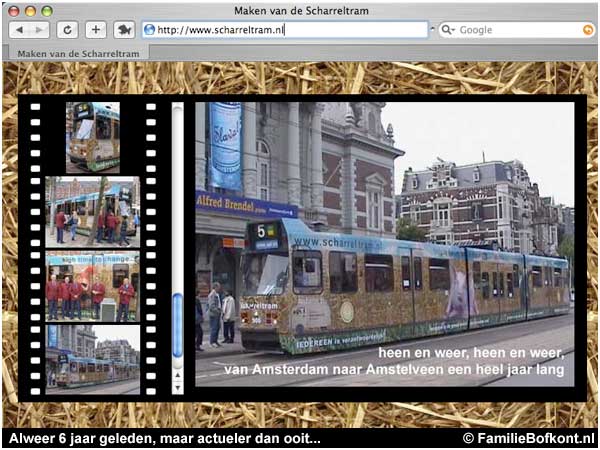
Task: Open the bottom thumbnail of tram in street
Action: point(93,360)
